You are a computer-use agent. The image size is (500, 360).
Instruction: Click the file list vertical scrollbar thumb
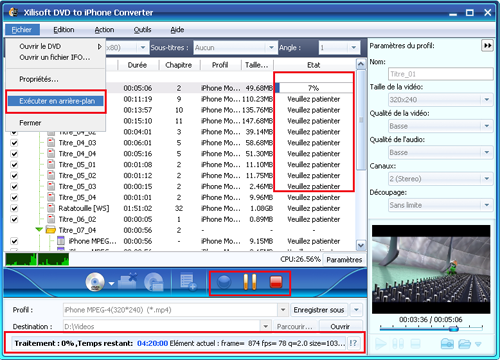coord(361,120)
